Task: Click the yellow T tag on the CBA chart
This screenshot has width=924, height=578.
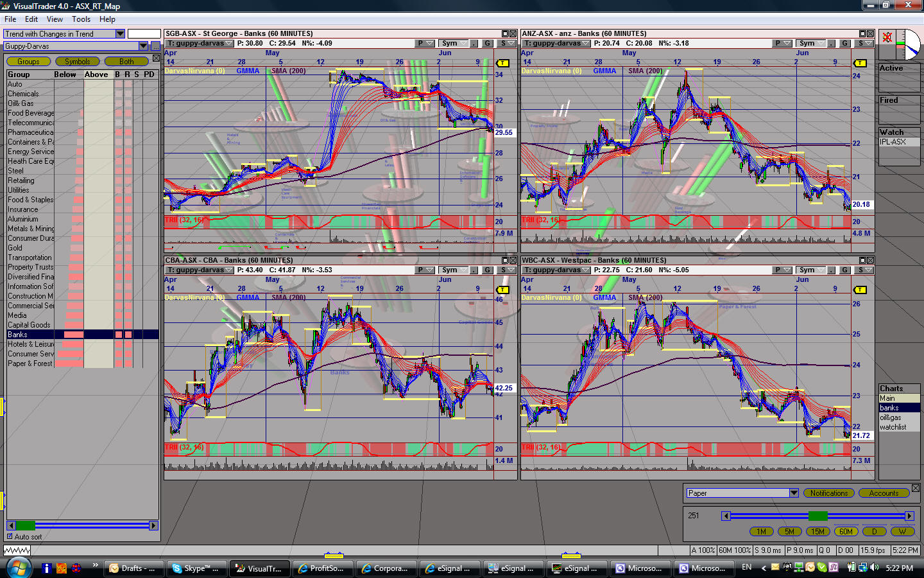Action: [502, 290]
